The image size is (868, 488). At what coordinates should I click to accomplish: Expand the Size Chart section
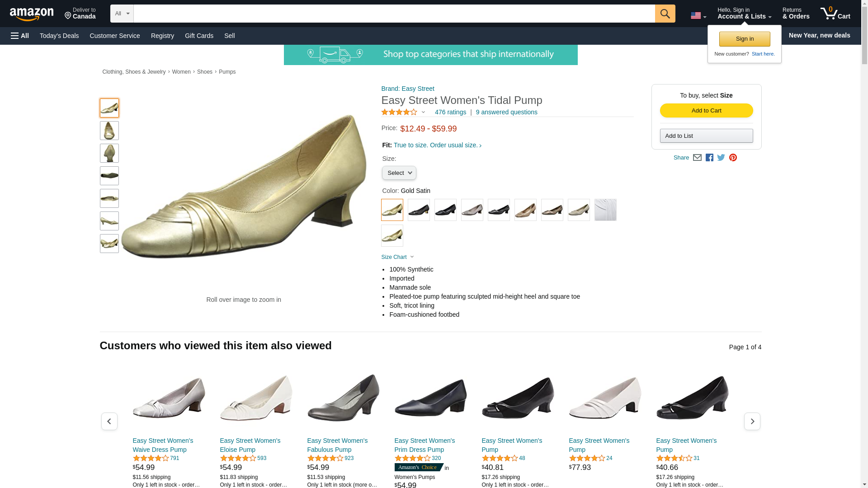[397, 257]
